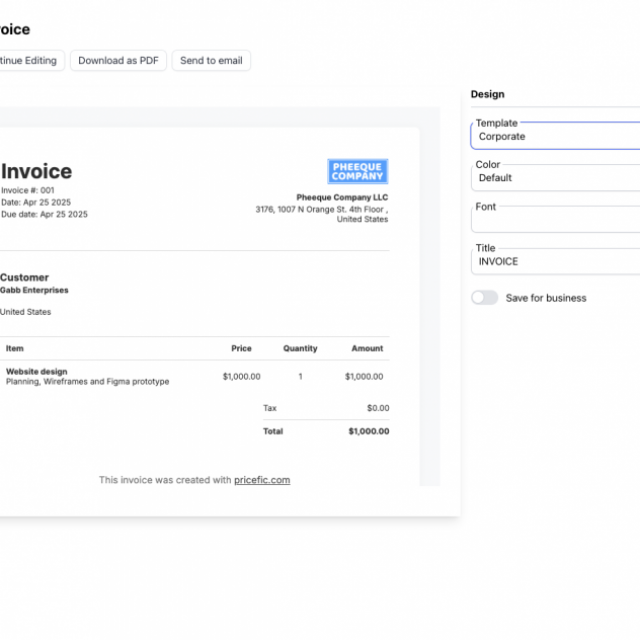Click the Invoice heading in the preview

coord(37,172)
